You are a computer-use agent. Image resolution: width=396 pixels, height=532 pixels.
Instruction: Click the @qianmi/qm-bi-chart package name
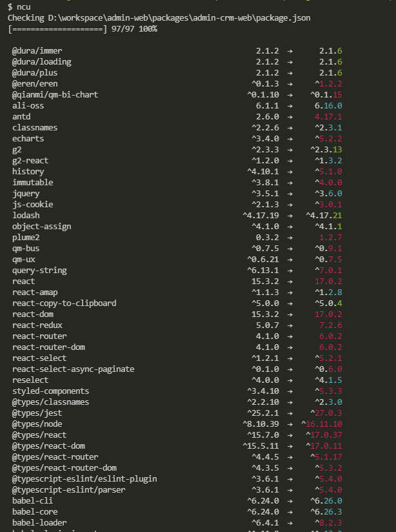55,95
